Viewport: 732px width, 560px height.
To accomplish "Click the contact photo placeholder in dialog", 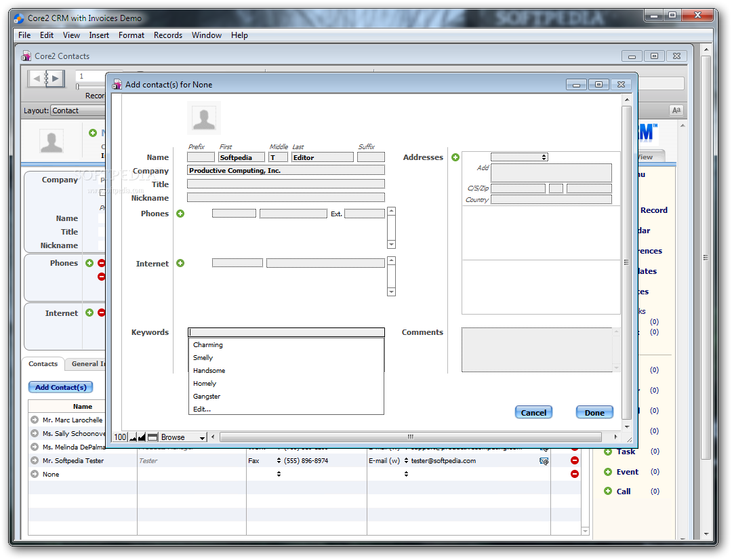I will point(204,118).
